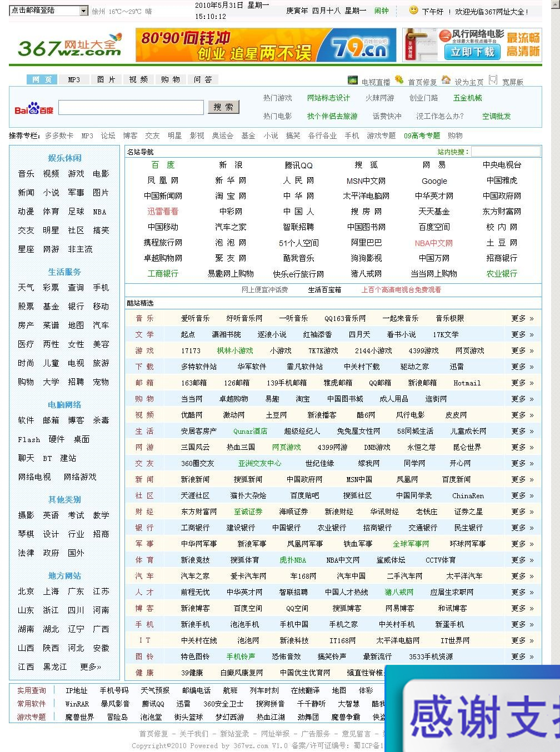Click the icon beside 宽屏版
The image size is (560, 752).
click(x=493, y=80)
